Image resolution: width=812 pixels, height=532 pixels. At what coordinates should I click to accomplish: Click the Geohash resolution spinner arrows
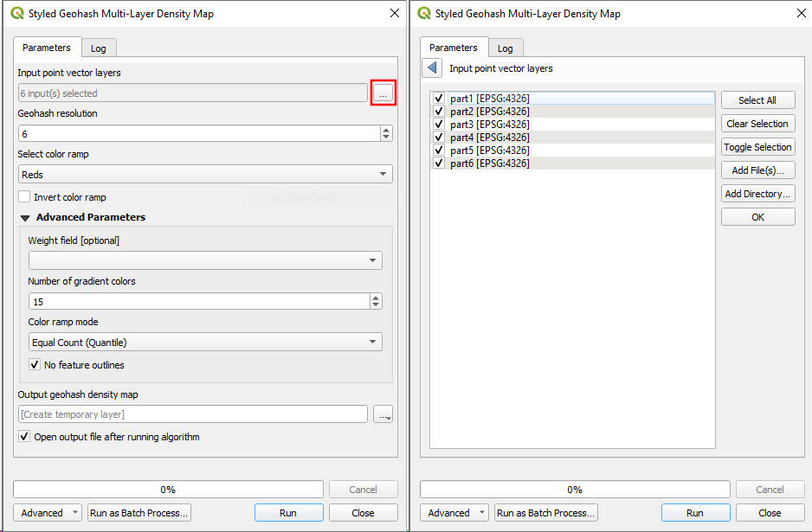[x=386, y=133]
